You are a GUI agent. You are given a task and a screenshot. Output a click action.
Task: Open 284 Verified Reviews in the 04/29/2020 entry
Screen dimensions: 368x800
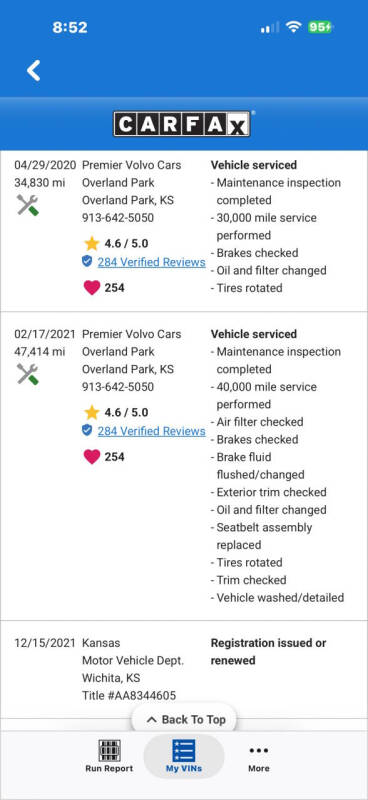[x=152, y=262]
